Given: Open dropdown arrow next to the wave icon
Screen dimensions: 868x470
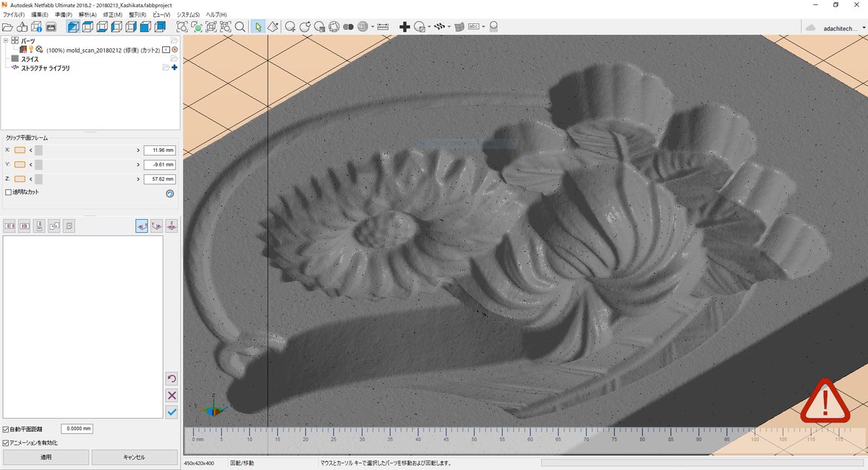Looking at the screenshot, I should 448,27.
